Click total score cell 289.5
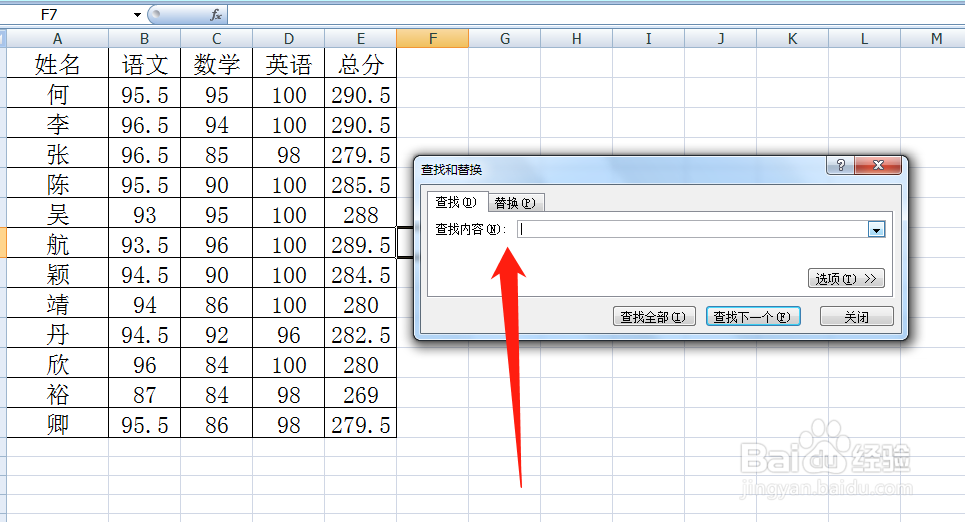The image size is (965, 522). tap(361, 243)
